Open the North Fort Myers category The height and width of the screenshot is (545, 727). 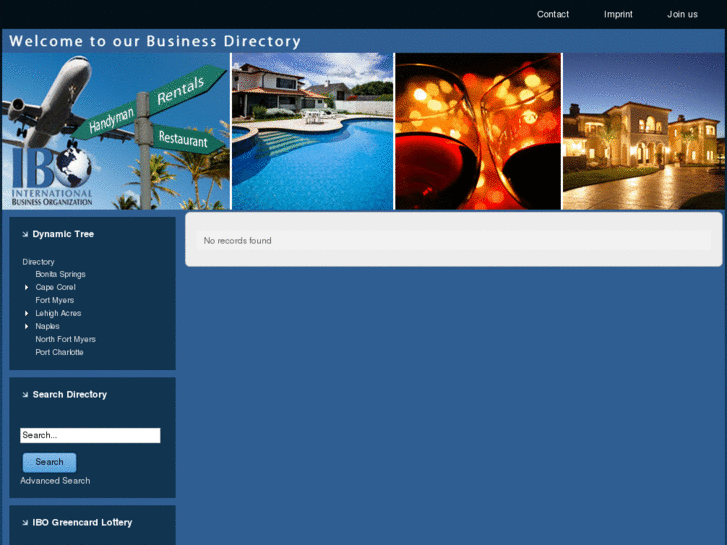tap(65, 339)
